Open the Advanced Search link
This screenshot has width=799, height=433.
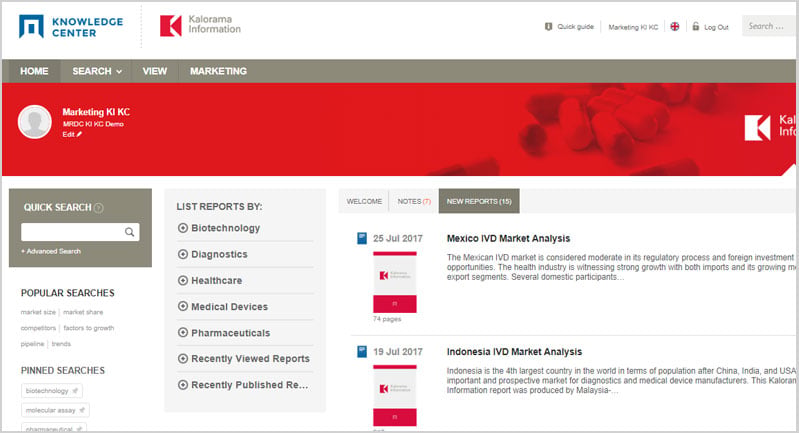(x=51, y=251)
